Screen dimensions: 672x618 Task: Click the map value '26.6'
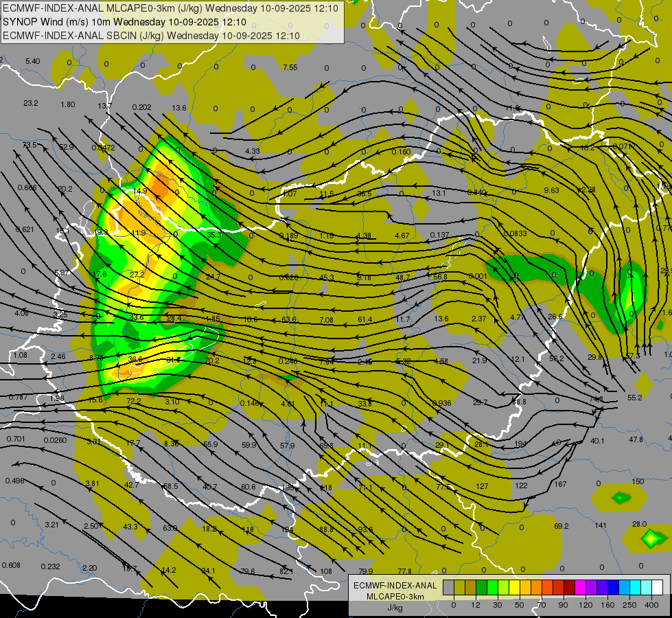(x=555, y=317)
